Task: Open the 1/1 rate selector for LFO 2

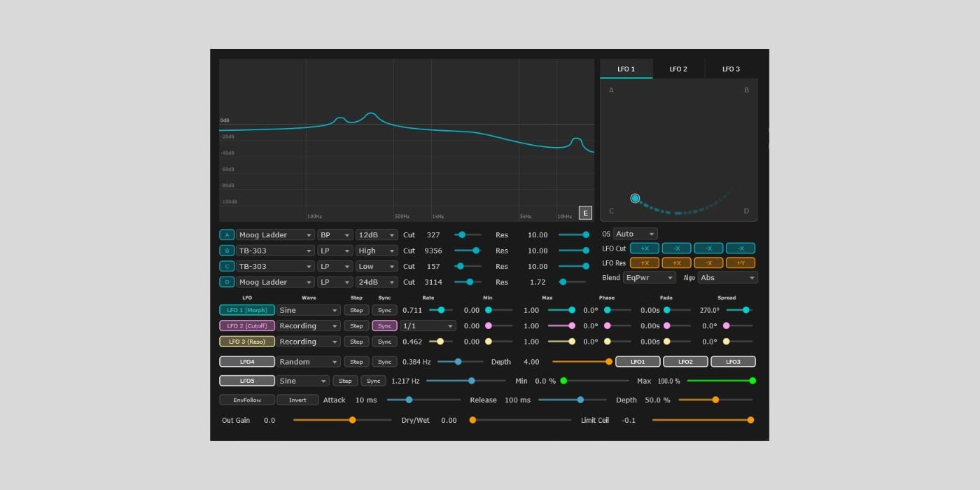Action: tap(428, 326)
